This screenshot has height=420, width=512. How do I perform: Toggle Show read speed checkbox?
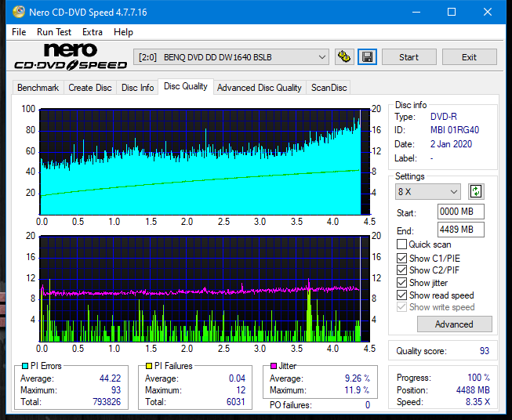(x=401, y=295)
